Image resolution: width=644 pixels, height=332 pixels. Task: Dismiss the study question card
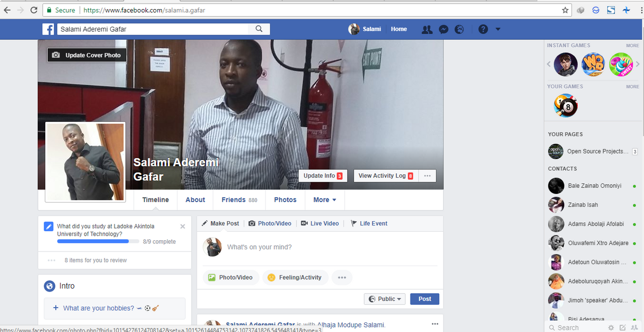coord(183,227)
